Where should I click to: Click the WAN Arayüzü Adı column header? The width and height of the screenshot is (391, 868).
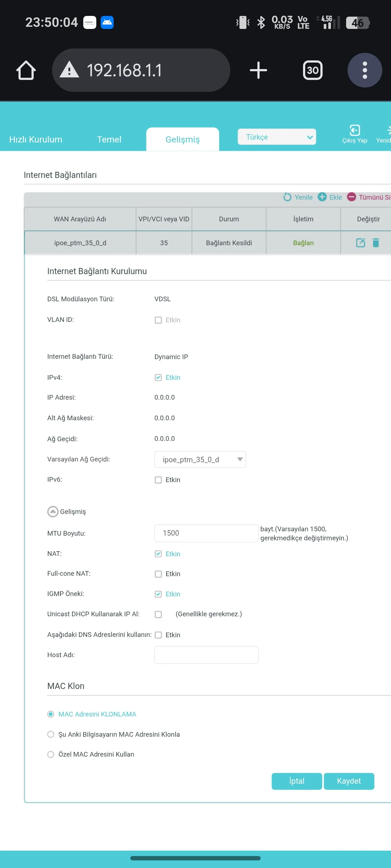click(80, 219)
